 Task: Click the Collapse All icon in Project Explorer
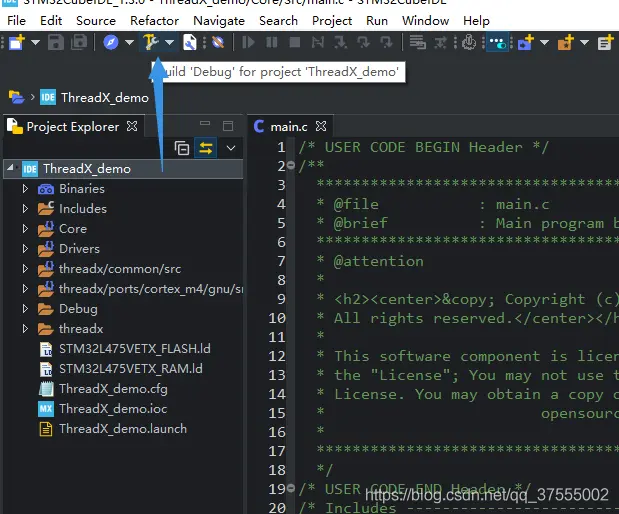[x=182, y=148]
